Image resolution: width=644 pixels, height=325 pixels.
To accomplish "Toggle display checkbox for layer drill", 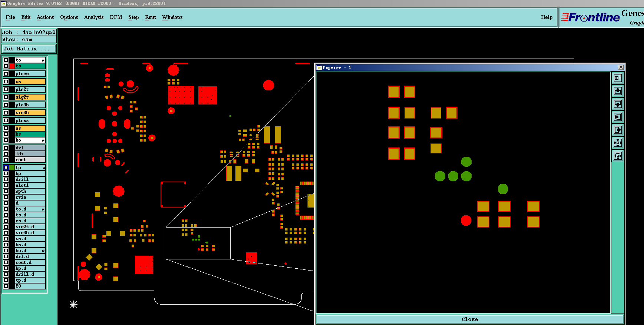I will 6,179.
